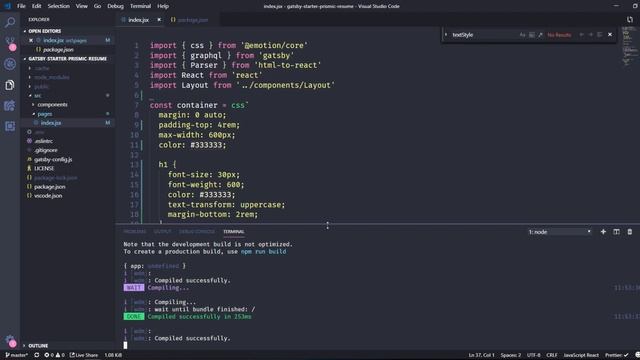Image resolution: width=640 pixels, height=360 pixels.
Task: Open gatsby-config.js in explorer
Action: coord(53,159)
